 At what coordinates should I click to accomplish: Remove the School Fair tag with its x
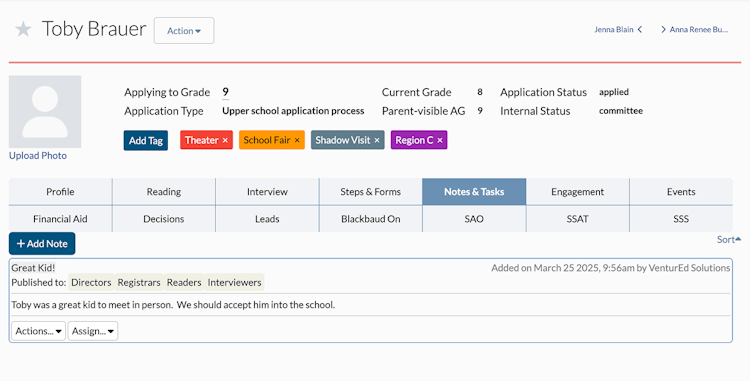tap(297, 141)
